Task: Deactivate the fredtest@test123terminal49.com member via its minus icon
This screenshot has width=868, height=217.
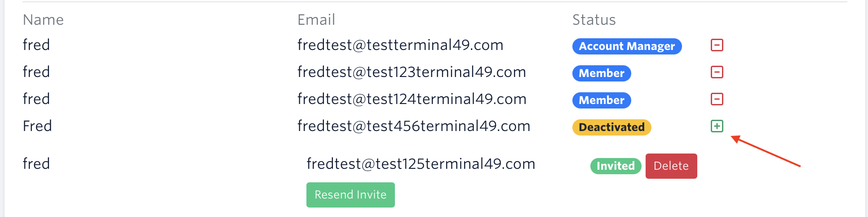Action: coord(717,72)
